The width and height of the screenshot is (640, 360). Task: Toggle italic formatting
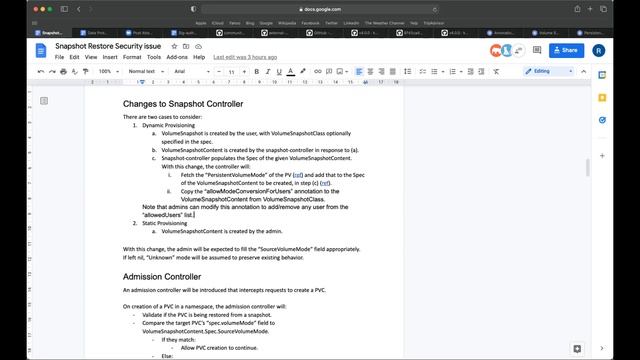click(x=268, y=71)
